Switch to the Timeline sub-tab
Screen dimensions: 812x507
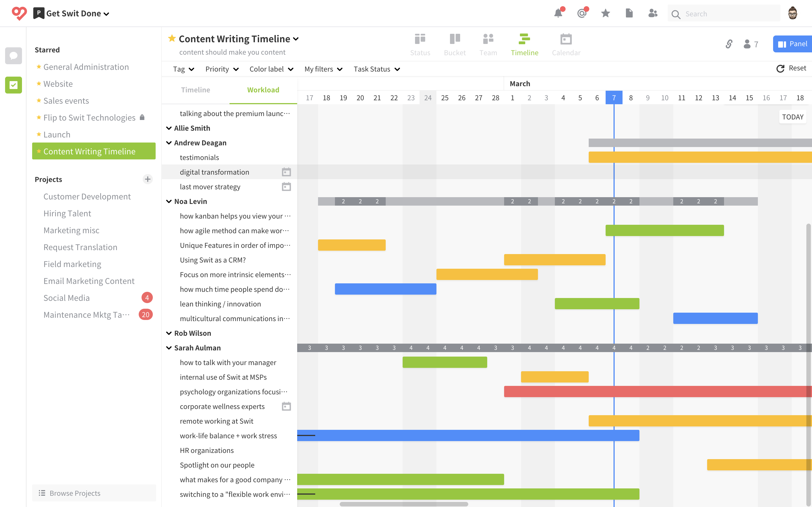pyautogui.click(x=195, y=90)
